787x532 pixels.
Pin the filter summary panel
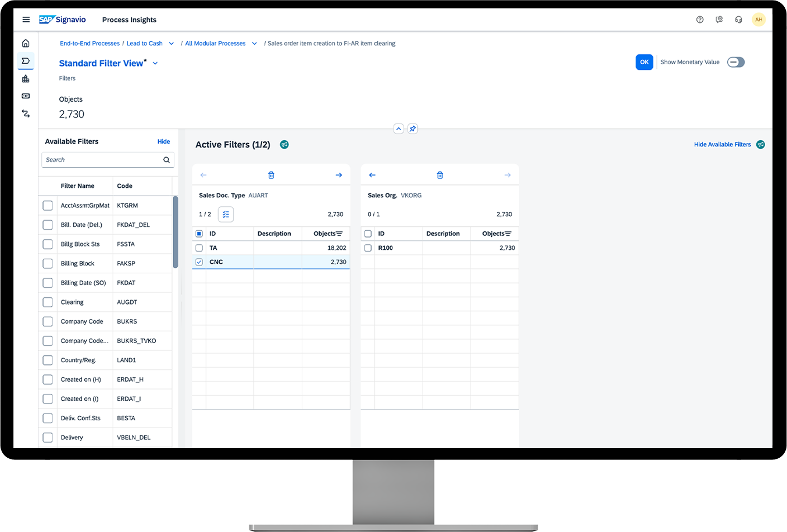412,129
